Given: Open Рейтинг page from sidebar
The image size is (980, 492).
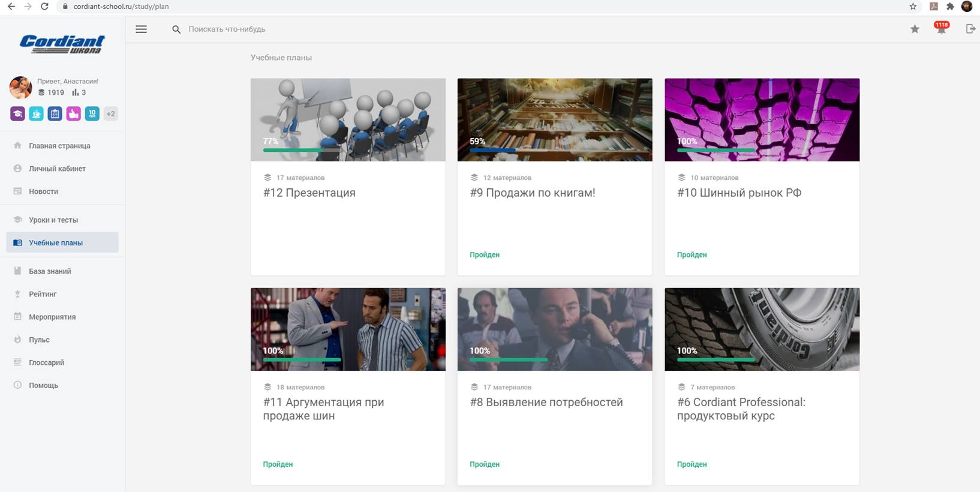Looking at the screenshot, I should tap(43, 294).
